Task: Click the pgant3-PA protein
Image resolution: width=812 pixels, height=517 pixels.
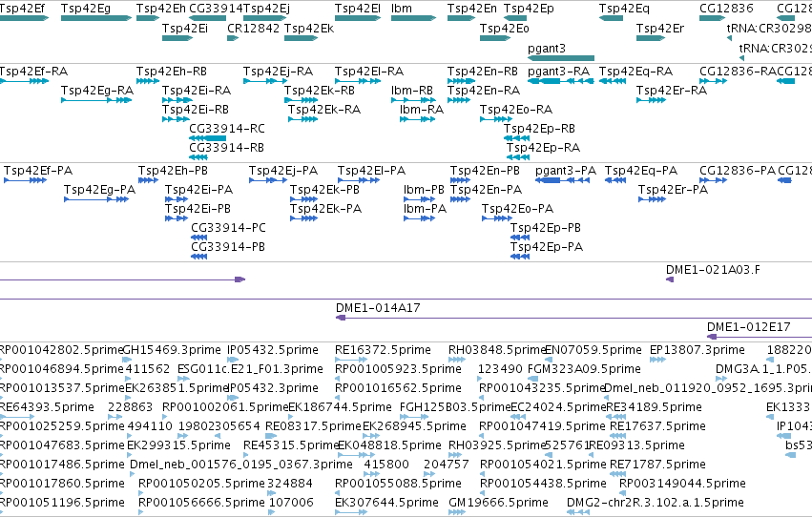Action: 562,180
